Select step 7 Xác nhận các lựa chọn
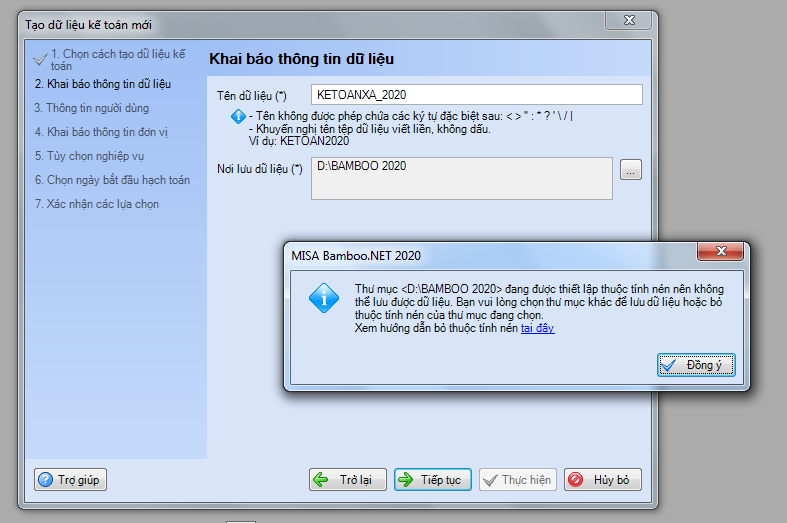 coord(97,204)
